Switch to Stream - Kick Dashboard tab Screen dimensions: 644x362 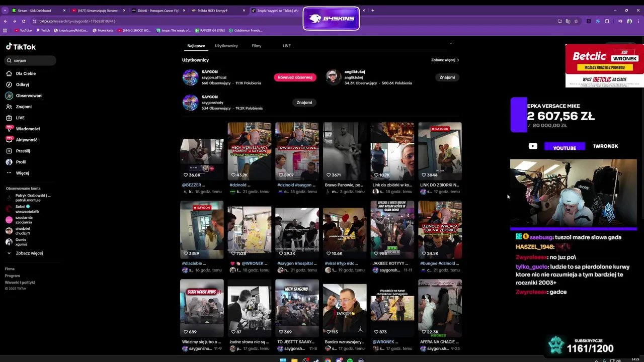click(38, 11)
